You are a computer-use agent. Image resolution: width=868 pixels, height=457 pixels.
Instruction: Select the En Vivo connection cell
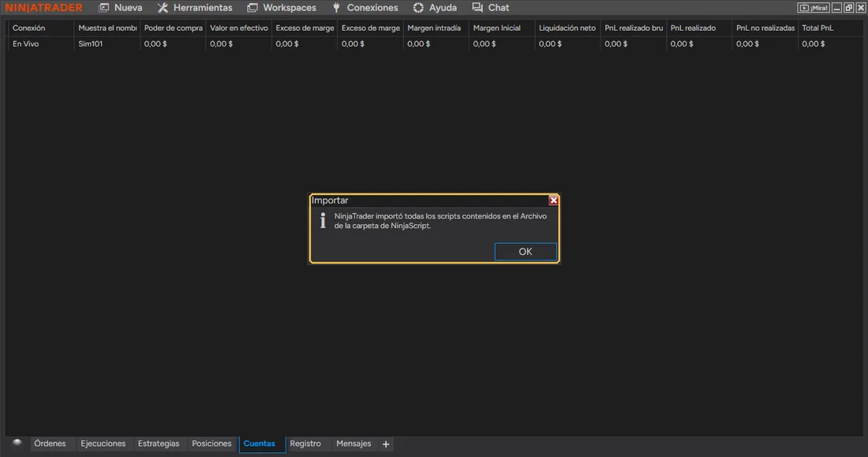40,43
